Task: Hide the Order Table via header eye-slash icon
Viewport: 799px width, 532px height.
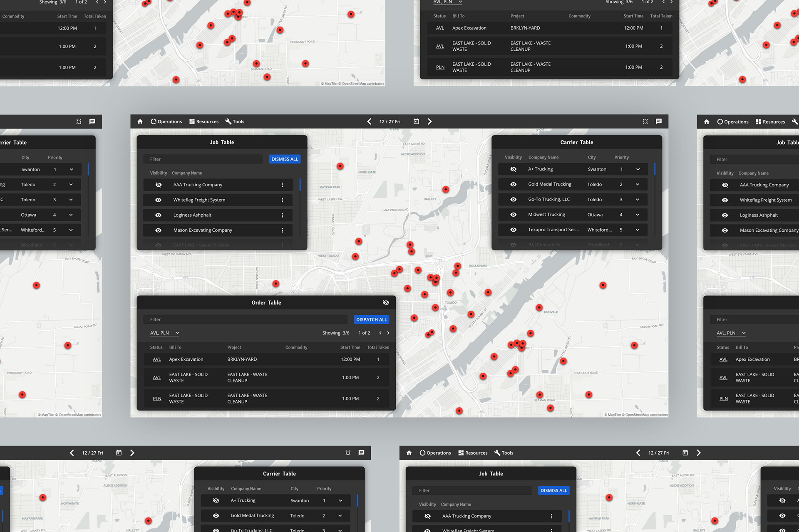Action: pos(386,303)
